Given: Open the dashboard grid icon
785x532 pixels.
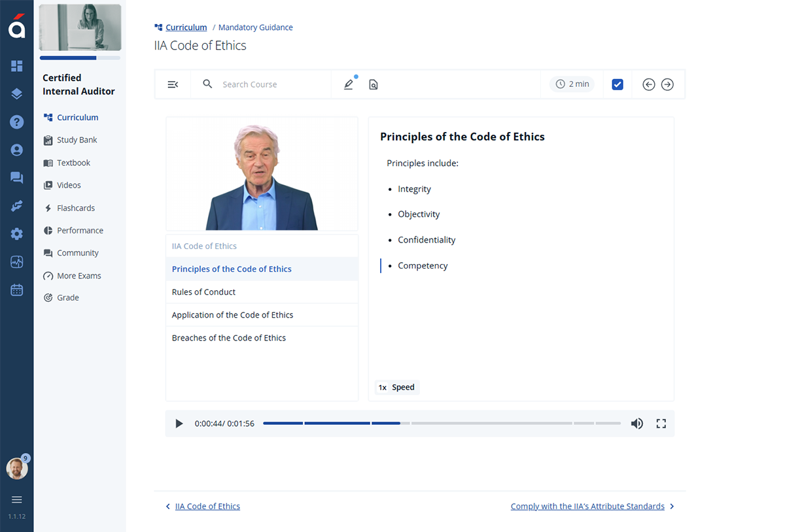Looking at the screenshot, I should [16, 66].
